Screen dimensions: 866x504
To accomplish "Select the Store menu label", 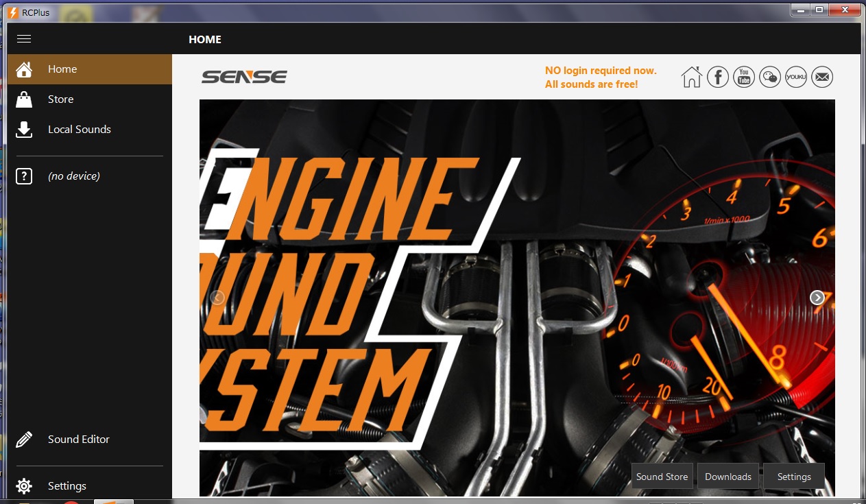I will 60,99.
